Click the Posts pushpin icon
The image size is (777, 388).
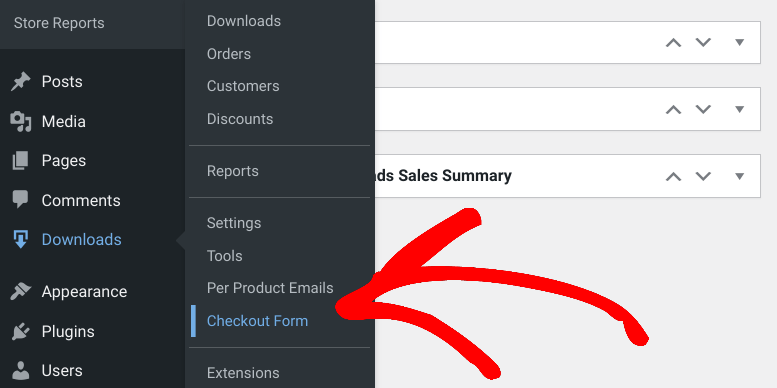point(20,82)
